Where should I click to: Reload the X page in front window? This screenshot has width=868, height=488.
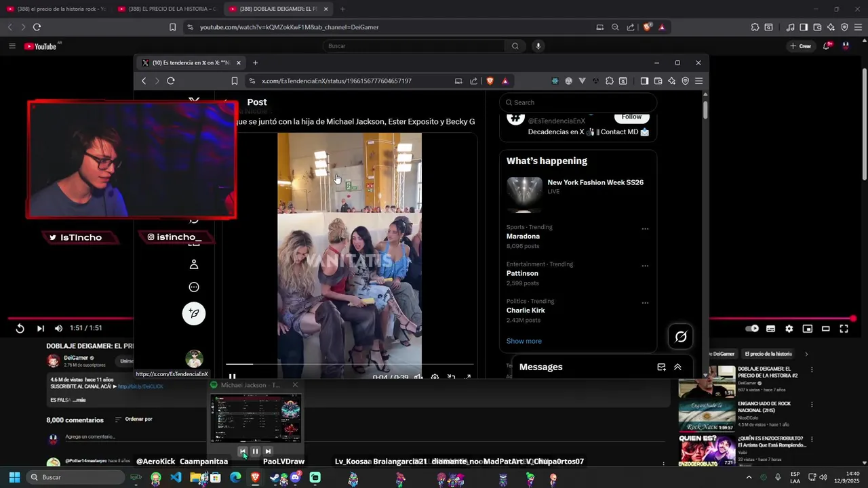[x=171, y=81]
